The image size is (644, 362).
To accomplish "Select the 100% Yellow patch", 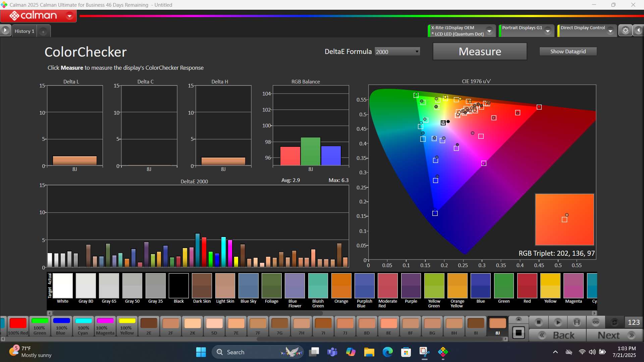I will (127, 326).
